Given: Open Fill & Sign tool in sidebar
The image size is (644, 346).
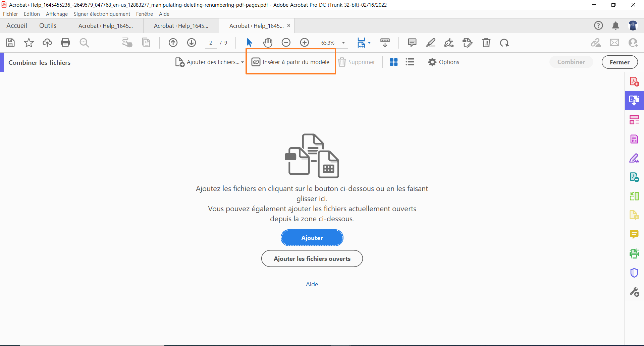Looking at the screenshot, I should coord(634,158).
